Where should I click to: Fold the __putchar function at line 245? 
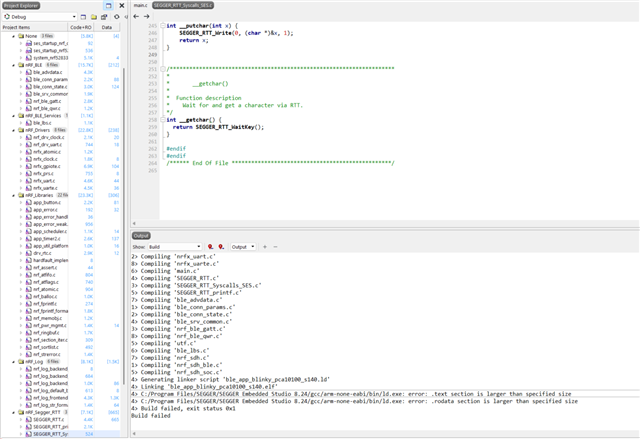click(x=163, y=26)
